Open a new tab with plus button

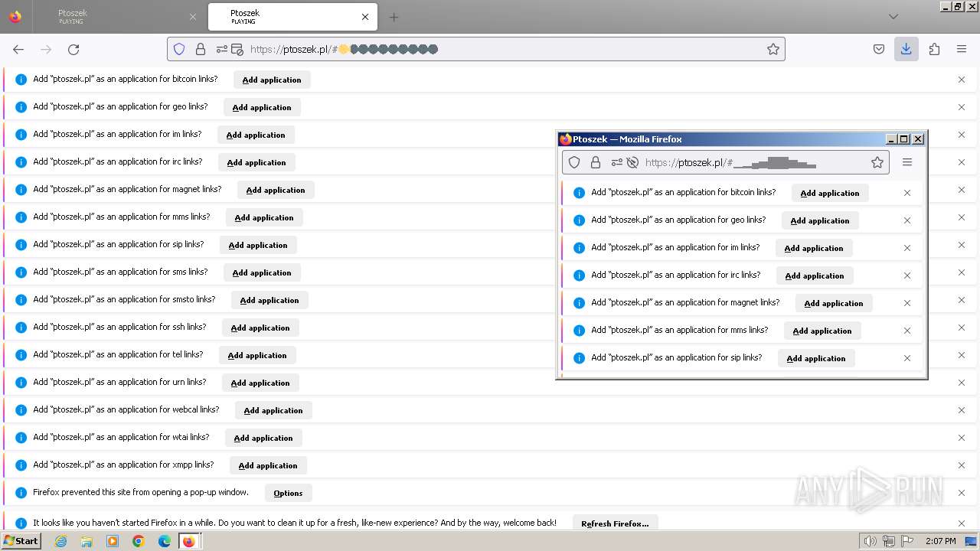[x=394, y=17]
